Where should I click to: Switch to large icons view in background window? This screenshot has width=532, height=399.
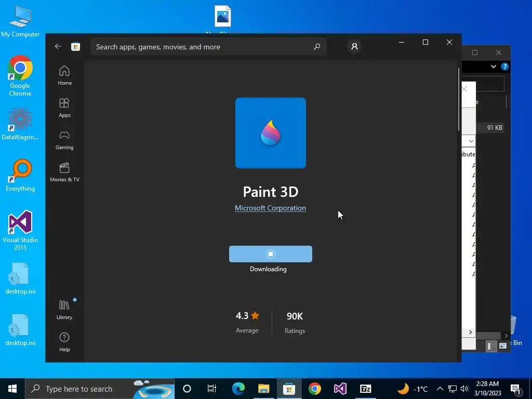pyautogui.click(x=503, y=345)
